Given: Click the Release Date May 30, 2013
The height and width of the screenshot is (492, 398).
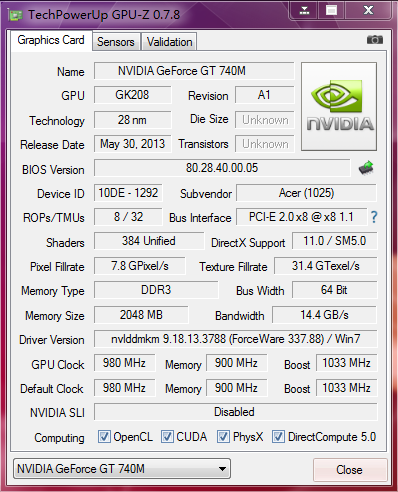Looking at the screenshot, I should [132, 144].
